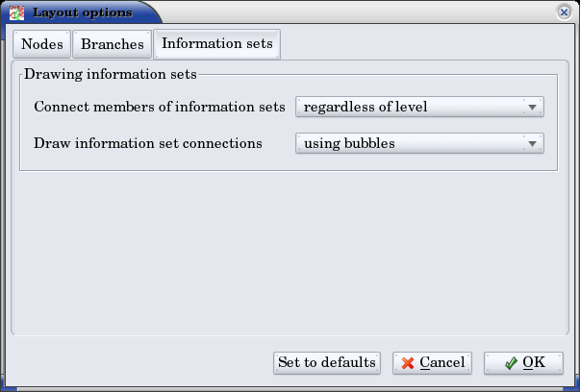
Task: Click the 'Drawing information sets' group heading
Action: pyautogui.click(x=110, y=73)
